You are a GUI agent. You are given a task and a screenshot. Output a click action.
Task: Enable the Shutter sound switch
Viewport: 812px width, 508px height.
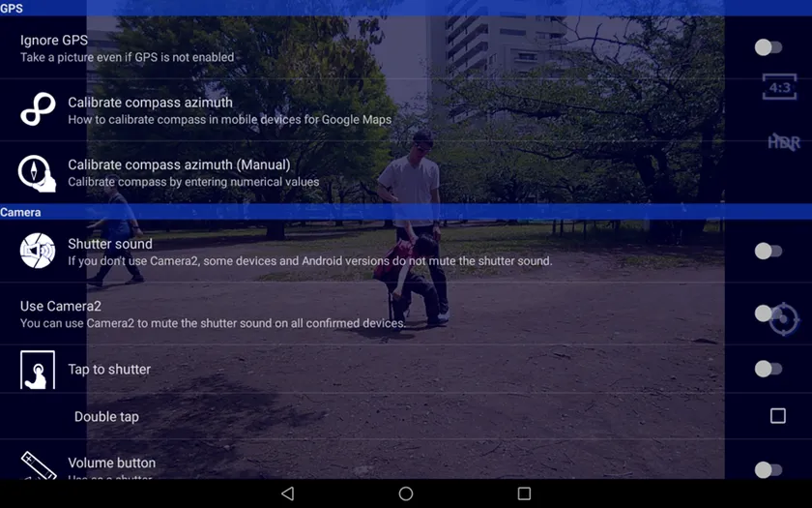768,251
